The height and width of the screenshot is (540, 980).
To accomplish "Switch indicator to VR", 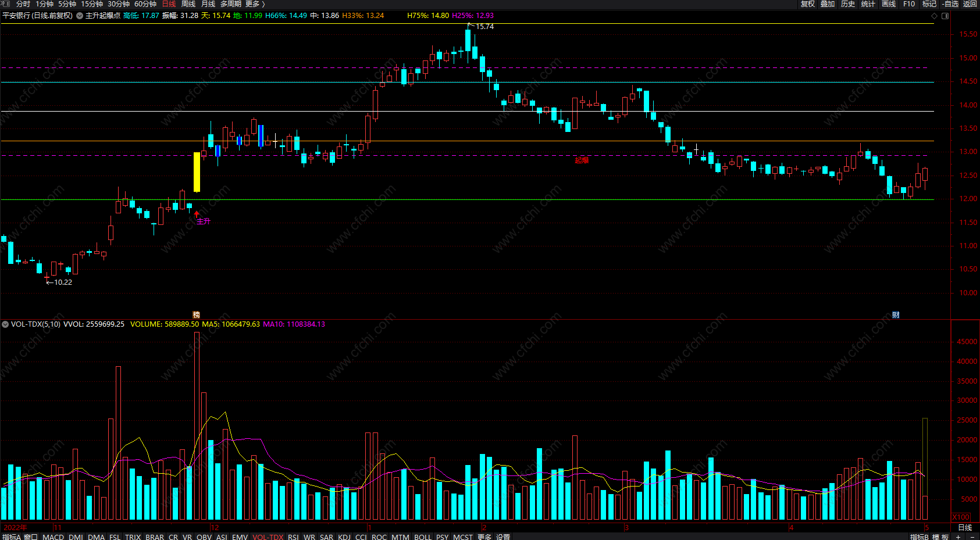I will point(187,537).
